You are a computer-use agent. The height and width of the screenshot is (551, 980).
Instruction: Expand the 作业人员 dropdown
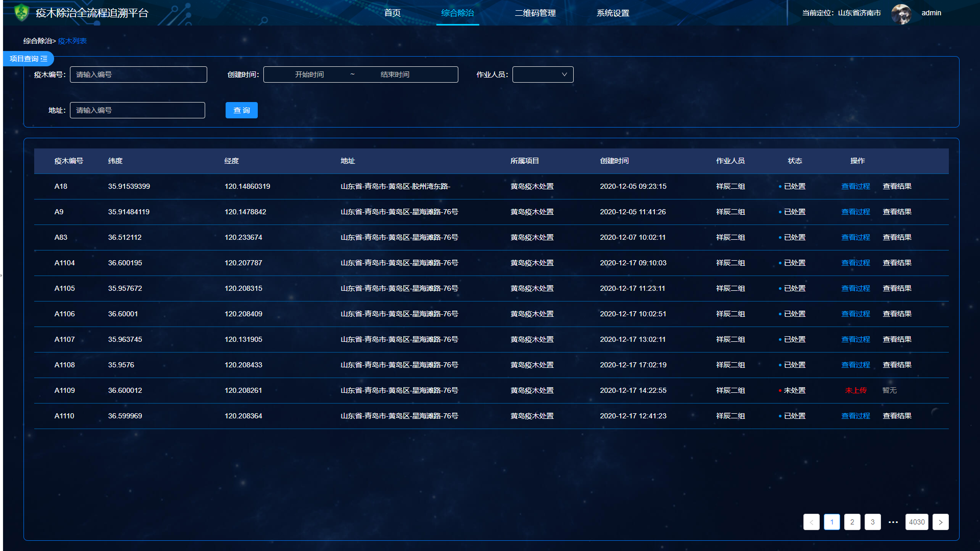(x=543, y=74)
